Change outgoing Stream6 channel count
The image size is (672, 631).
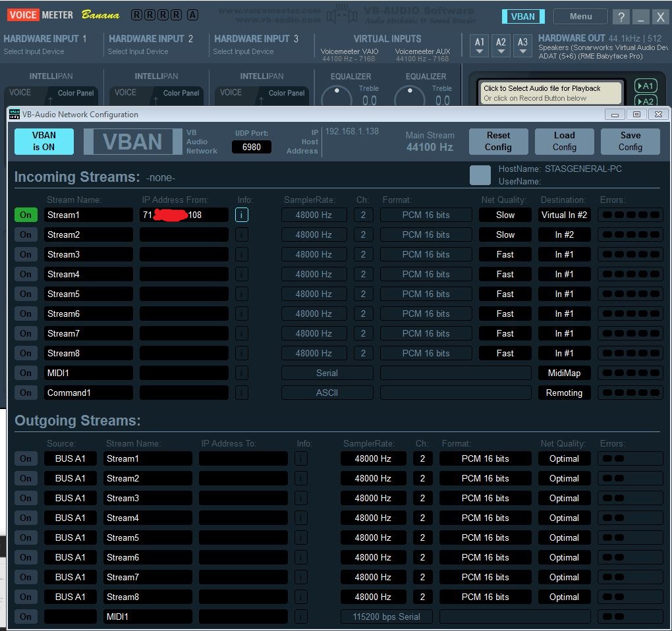(422, 557)
